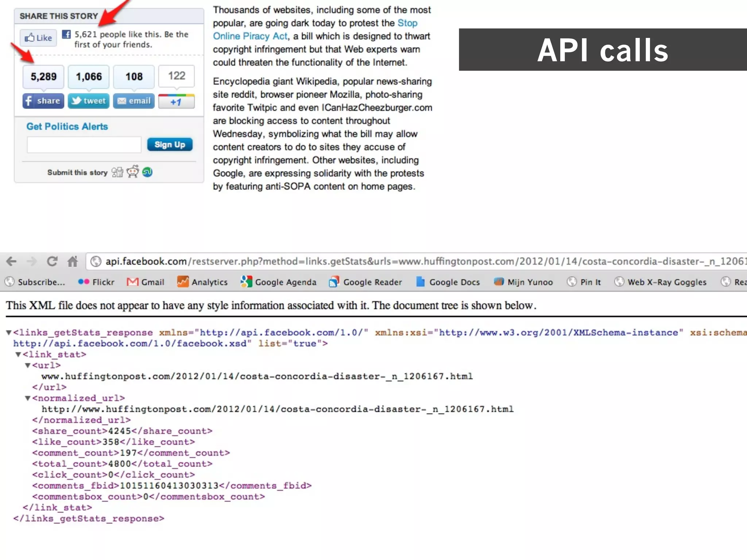747x560 pixels.
Task: Reload the page with the refresh icon
Action: (52, 261)
